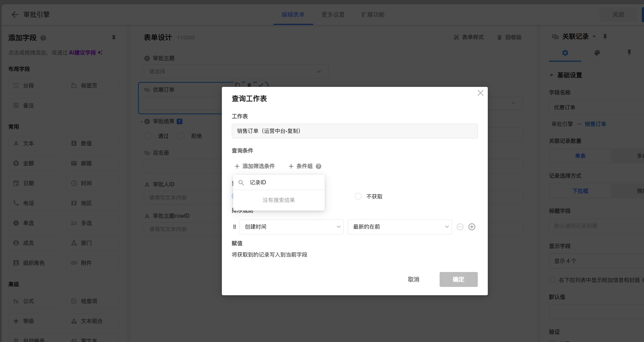Click the 取消 button in dialog
This screenshot has height=342, width=644.
(x=413, y=279)
